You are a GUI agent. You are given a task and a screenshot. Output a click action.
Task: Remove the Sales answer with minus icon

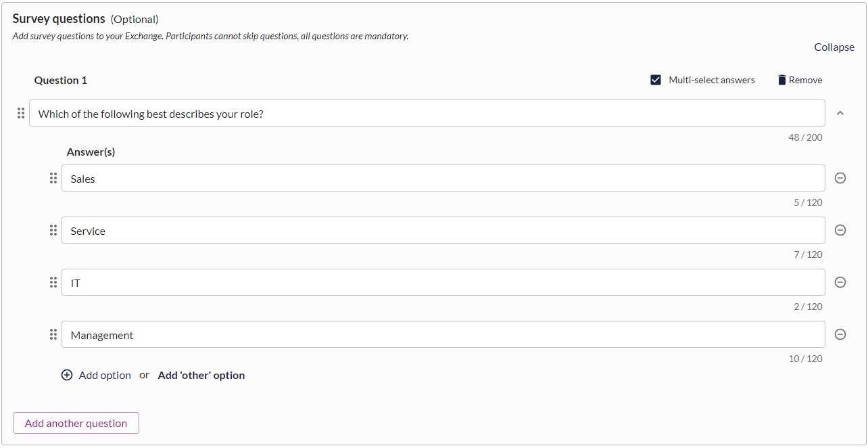840,178
